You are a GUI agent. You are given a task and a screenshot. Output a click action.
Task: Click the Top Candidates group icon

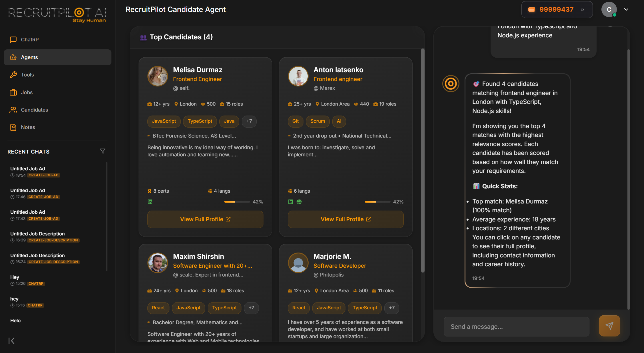coord(143,37)
